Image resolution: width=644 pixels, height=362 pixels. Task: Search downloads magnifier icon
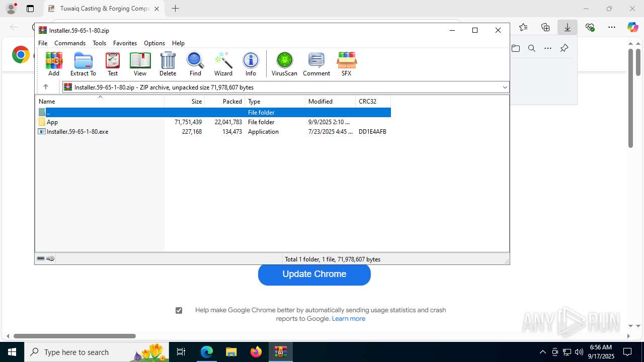click(532, 48)
